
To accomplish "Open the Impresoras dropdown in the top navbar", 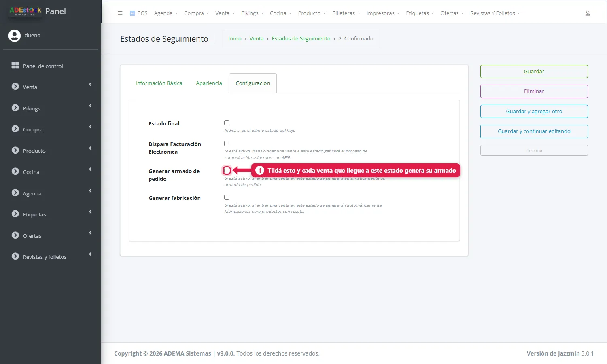I will tap(383, 13).
